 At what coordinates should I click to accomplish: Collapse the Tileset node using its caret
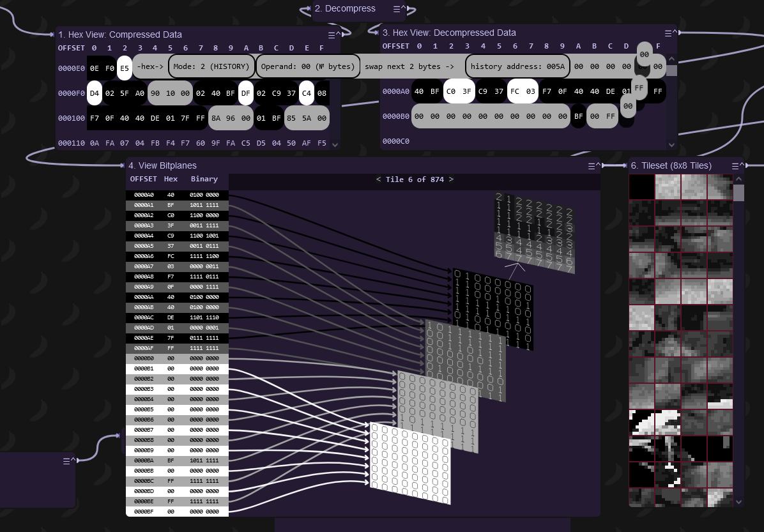(741, 165)
